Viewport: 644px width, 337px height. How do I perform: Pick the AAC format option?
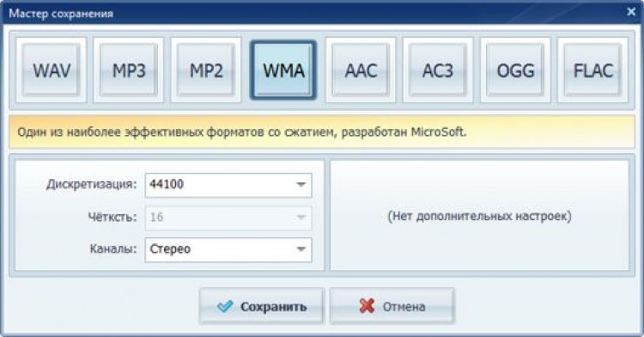coord(361,70)
